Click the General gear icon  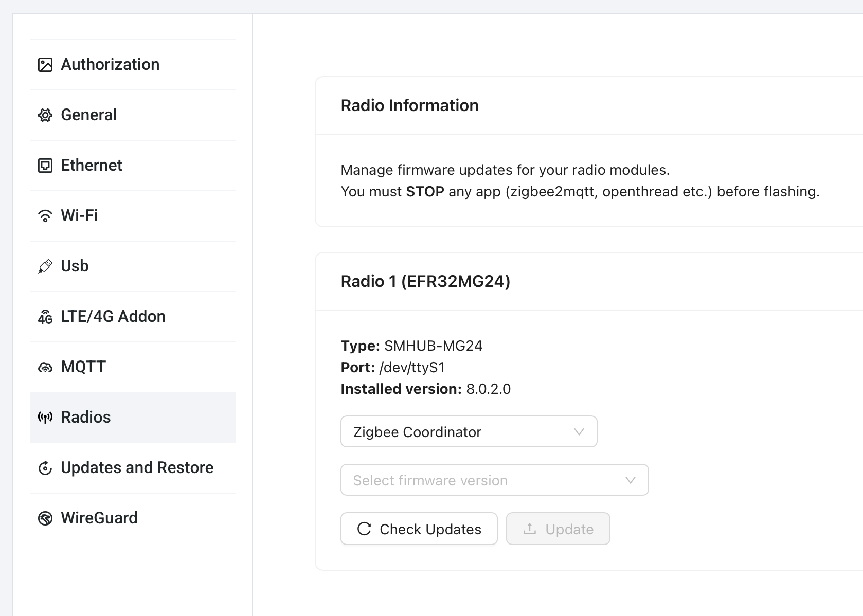(x=45, y=115)
